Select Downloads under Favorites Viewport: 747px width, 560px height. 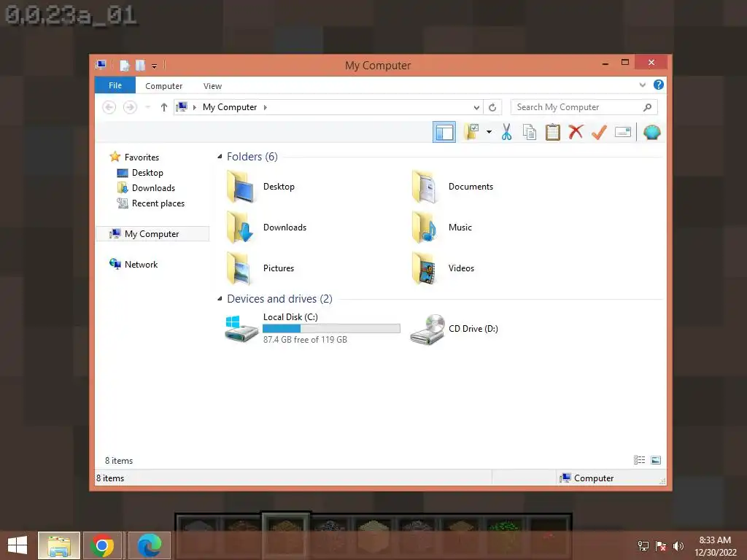pyautogui.click(x=153, y=187)
